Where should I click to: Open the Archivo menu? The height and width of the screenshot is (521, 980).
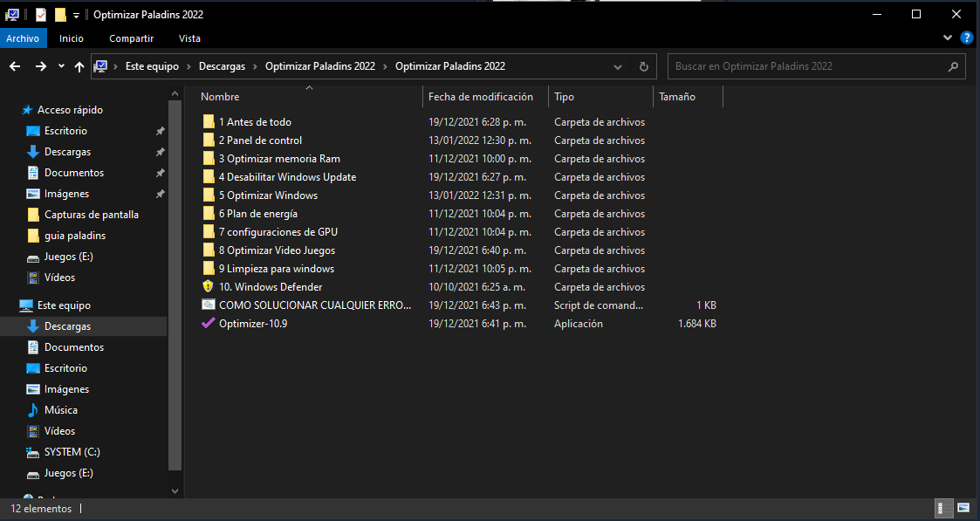coord(23,38)
